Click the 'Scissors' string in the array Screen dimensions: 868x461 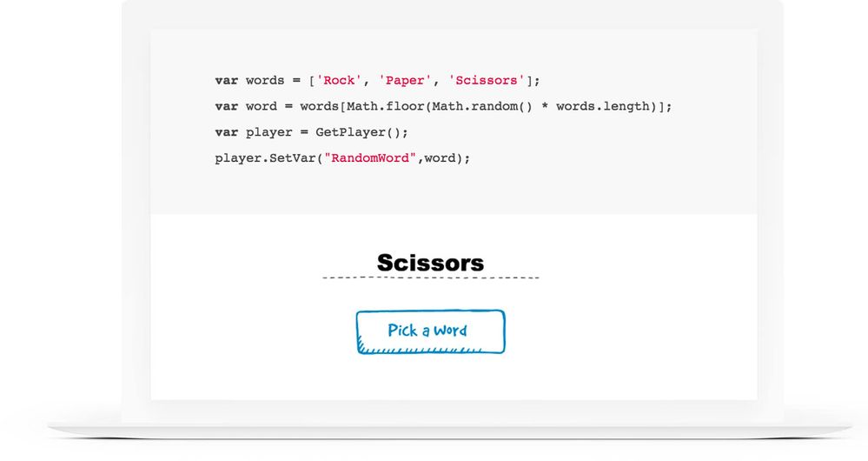tap(486, 80)
